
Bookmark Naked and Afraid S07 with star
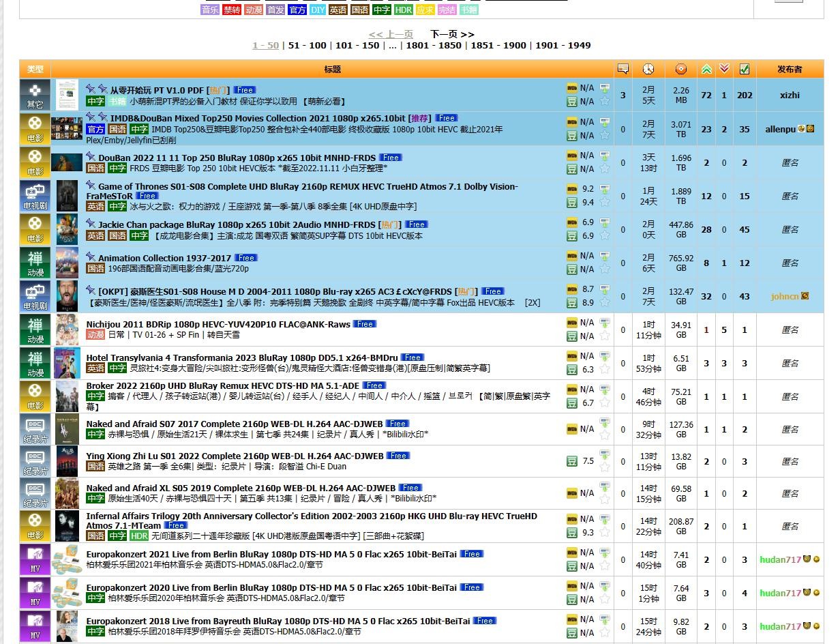click(x=605, y=436)
